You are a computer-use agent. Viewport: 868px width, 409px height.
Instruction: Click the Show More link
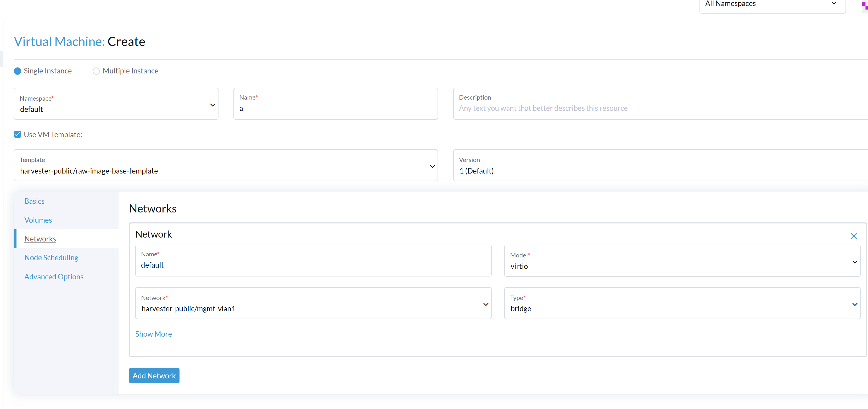(153, 333)
